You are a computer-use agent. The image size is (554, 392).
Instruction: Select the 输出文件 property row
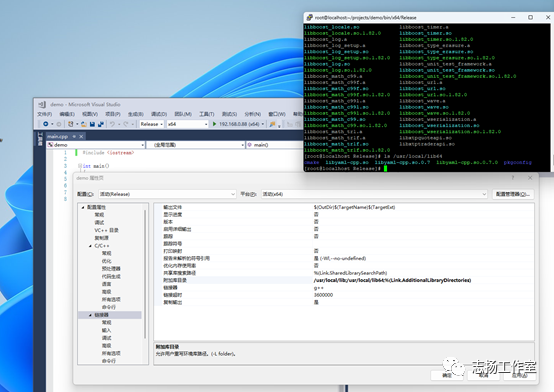tap(344, 207)
